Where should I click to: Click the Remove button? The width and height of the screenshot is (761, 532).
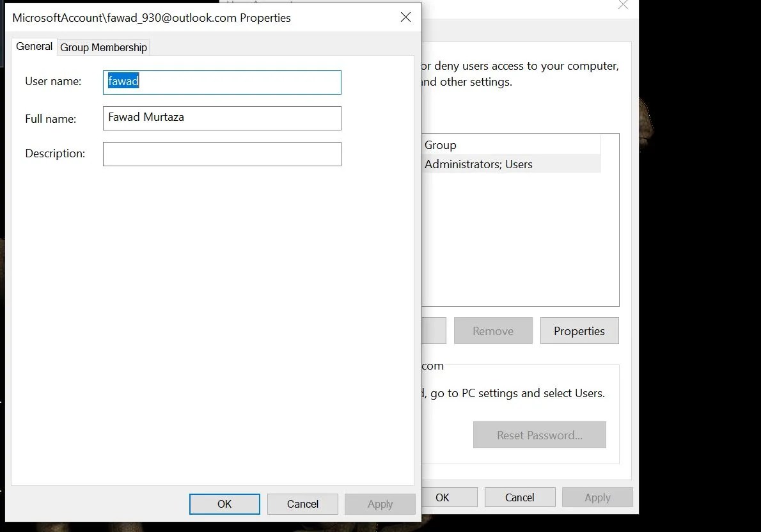click(x=492, y=331)
